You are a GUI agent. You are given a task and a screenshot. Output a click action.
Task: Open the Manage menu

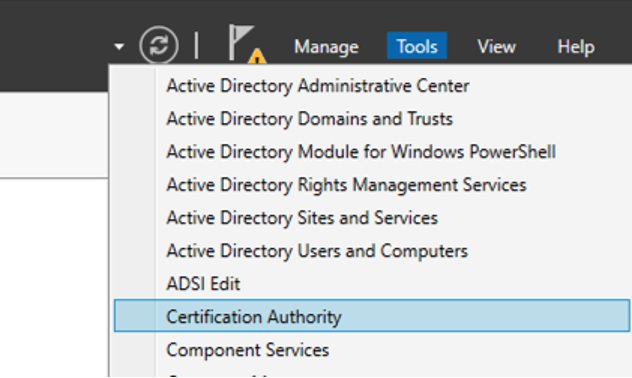coord(326,46)
